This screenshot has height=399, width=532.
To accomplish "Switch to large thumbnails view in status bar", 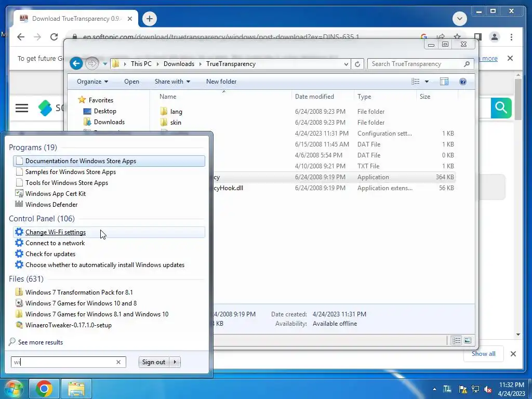I will (468, 340).
